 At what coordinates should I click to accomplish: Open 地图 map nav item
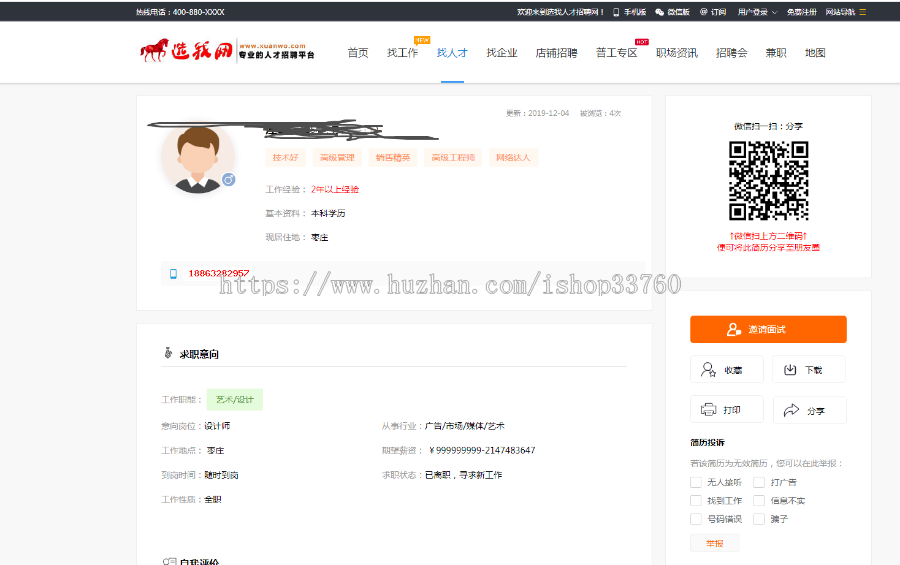814,53
